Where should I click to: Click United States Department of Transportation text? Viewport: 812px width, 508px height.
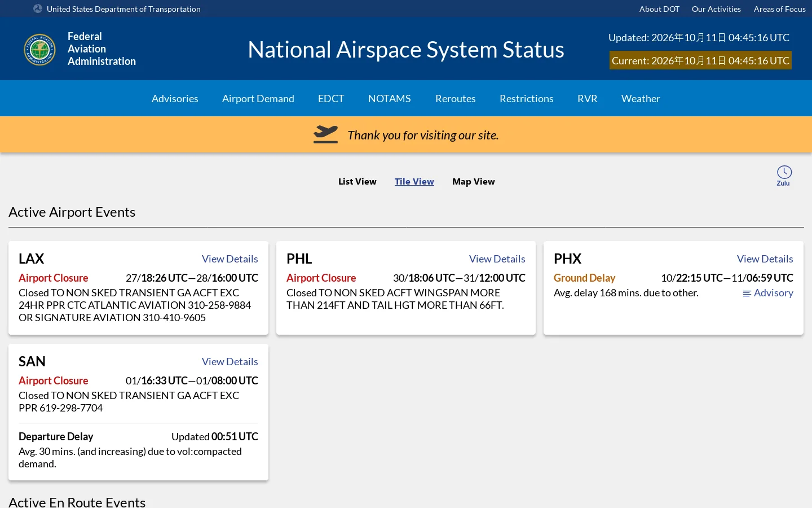123,8
